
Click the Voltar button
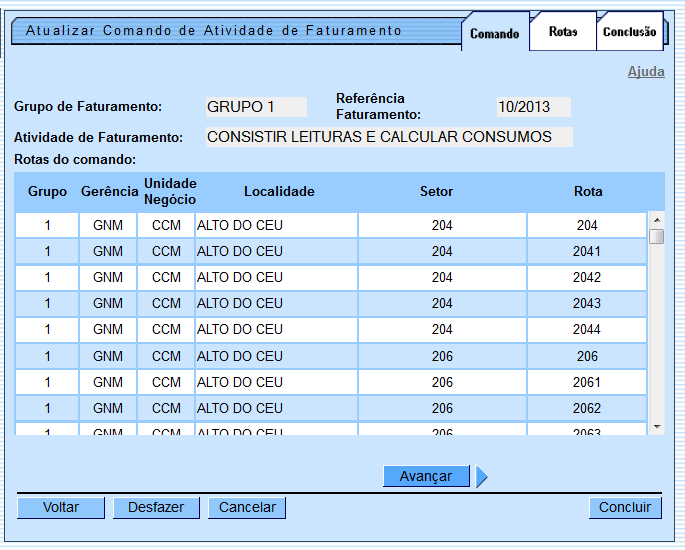click(x=61, y=507)
